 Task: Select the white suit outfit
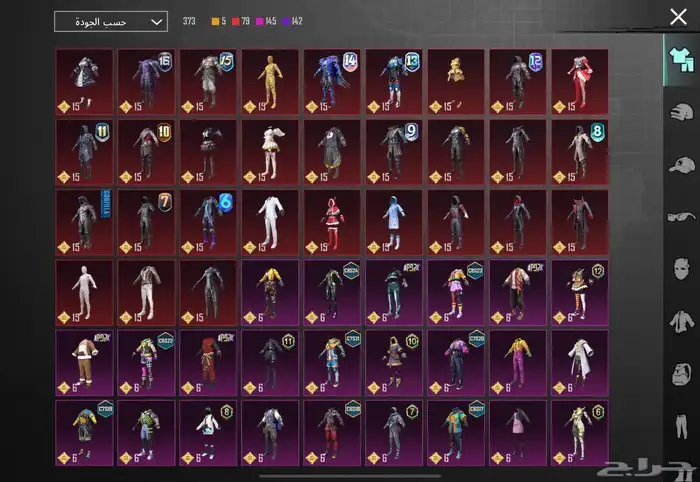(x=270, y=222)
